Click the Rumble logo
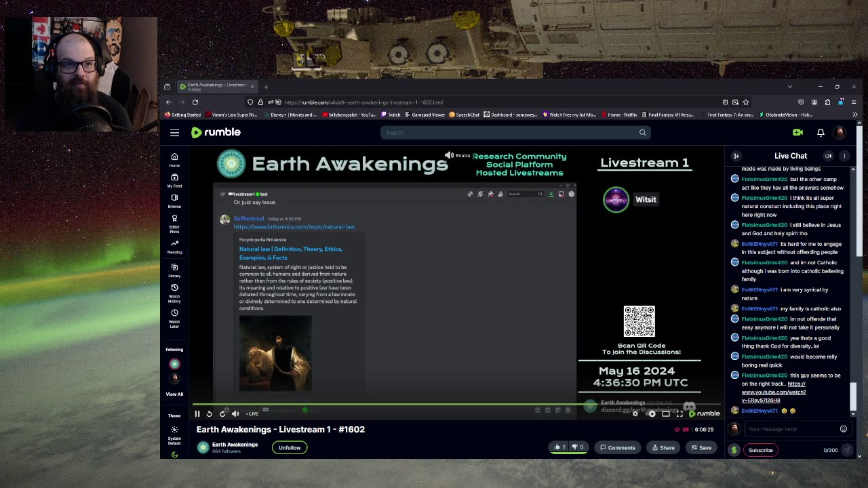Screen dimensions: 868x488 pos(216,132)
